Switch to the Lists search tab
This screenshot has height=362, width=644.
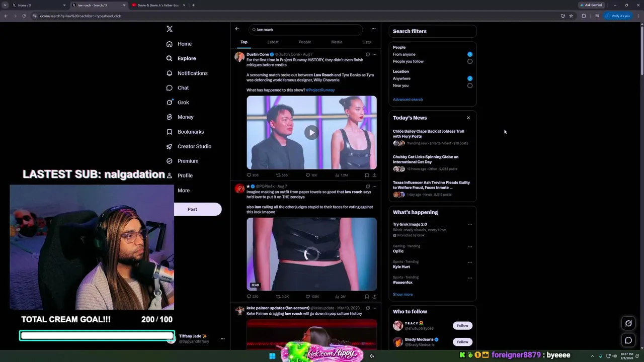(x=366, y=42)
